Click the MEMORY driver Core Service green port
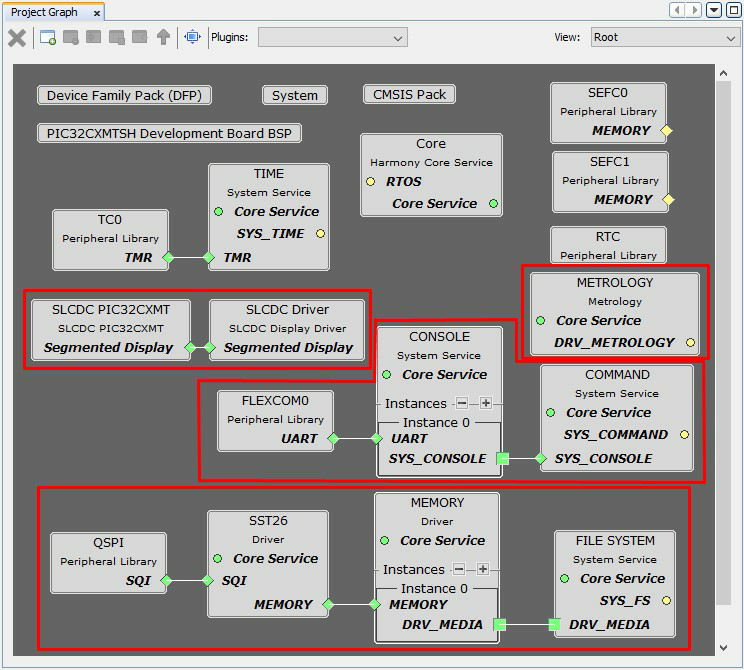Image resolution: width=744 pixels, height=670 pixels. 384,541
